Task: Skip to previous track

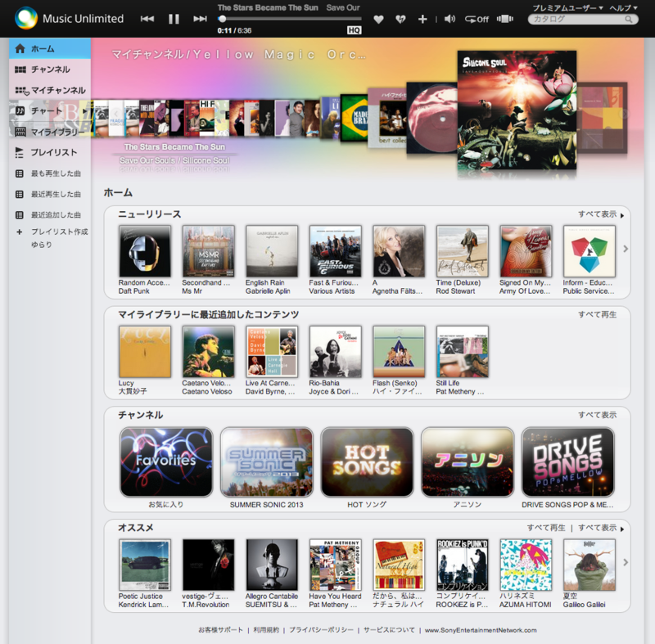Action: tap(147, 19)
